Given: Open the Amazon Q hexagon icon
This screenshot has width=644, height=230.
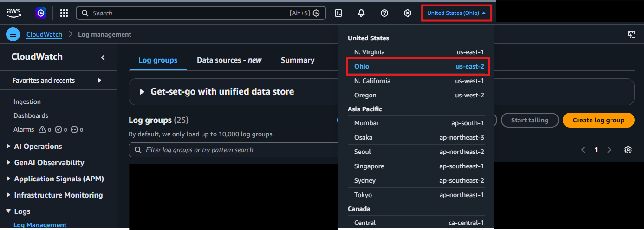Looking at the screenshot, I should (41, 13).
